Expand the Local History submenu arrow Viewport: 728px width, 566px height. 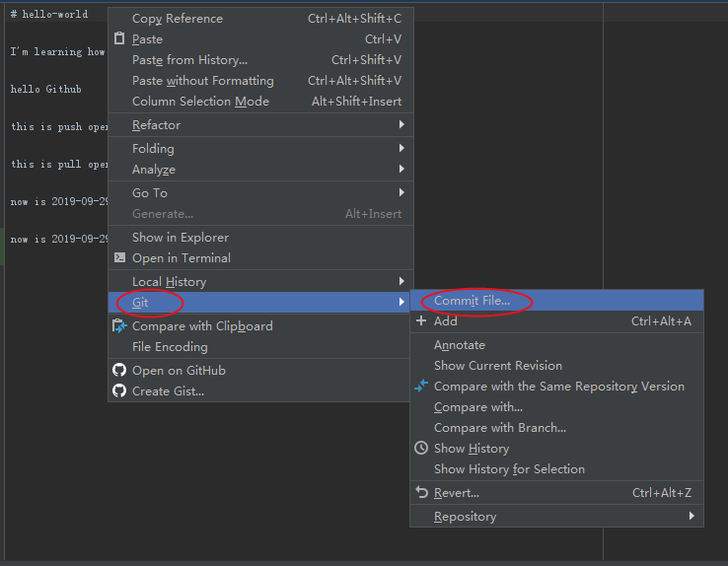click(401, 281)
